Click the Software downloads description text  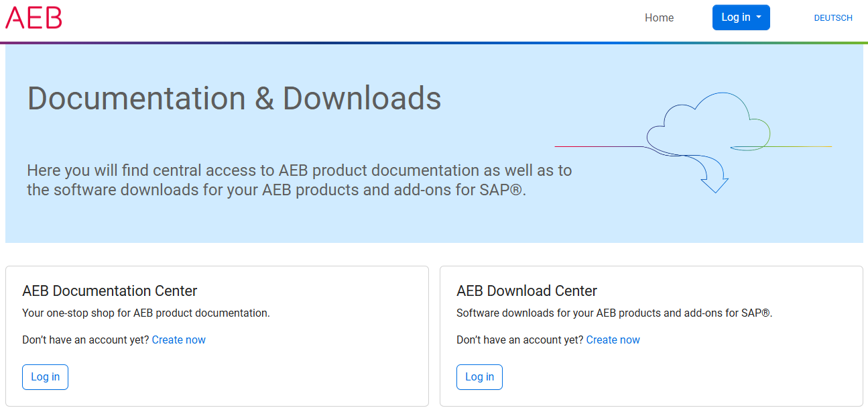[x=614, y=313]
